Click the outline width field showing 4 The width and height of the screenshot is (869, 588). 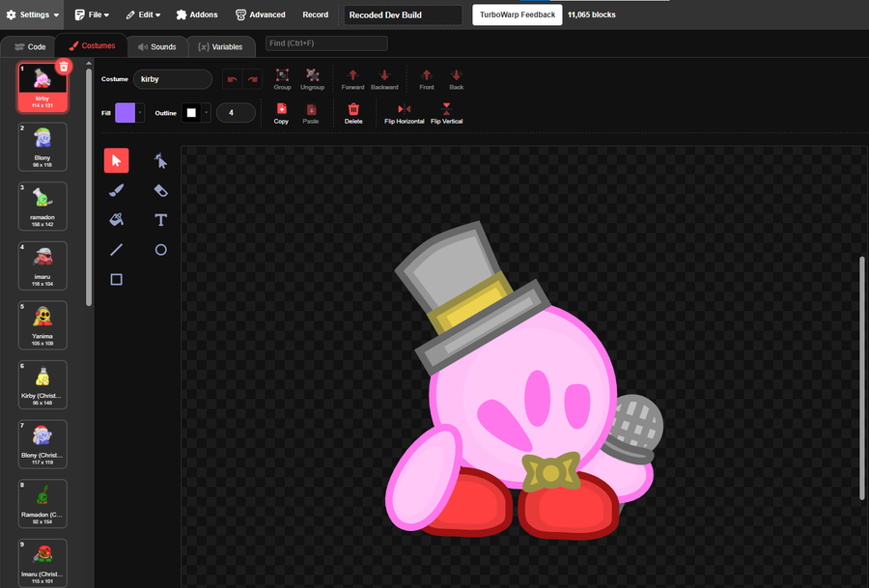[236, 113]
